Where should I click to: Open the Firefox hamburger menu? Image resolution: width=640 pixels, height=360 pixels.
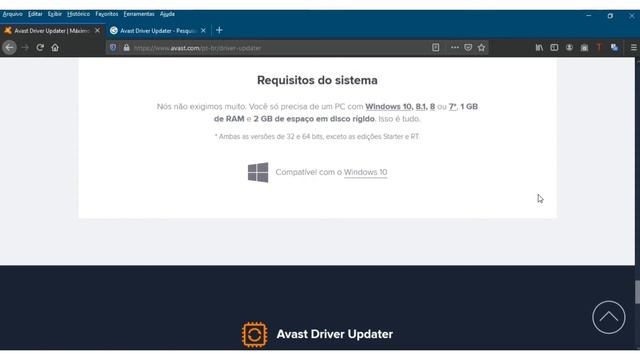pos(633,48)
